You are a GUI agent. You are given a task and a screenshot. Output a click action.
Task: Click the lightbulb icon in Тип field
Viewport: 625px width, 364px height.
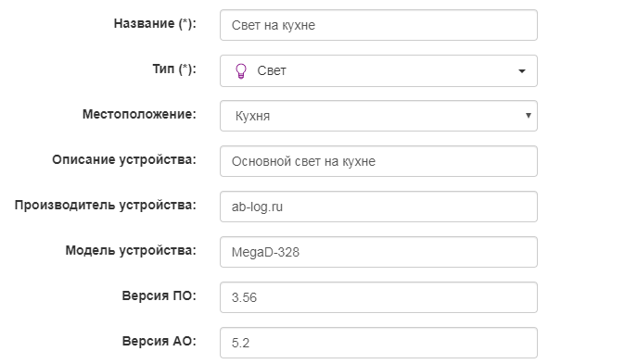coord(241,71)
